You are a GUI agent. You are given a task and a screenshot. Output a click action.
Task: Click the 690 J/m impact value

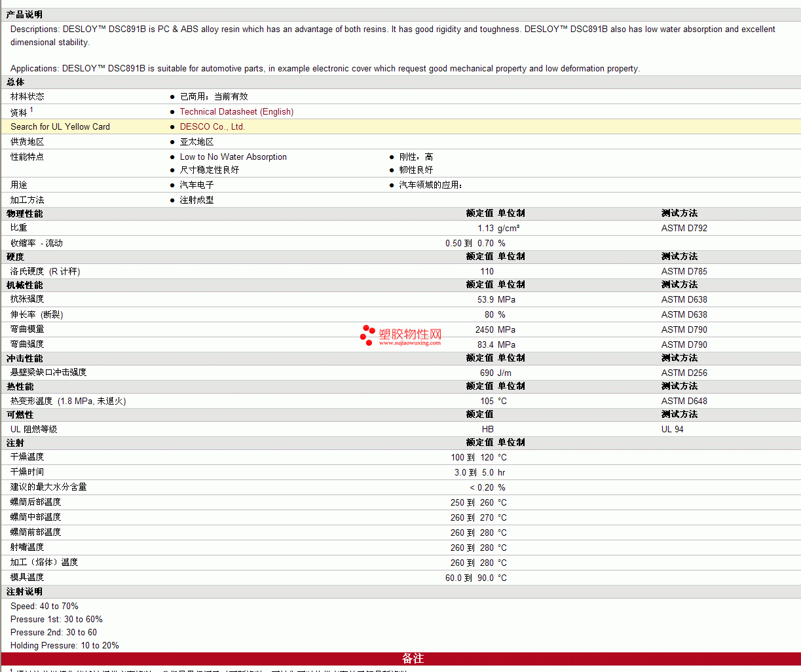[496, 373]
